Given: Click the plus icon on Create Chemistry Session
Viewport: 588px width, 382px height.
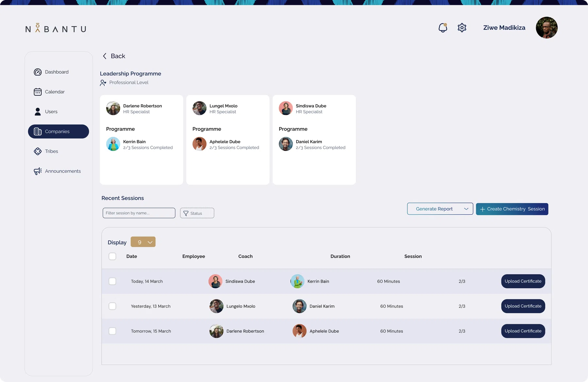Looking at the screenshot, I should pos(482,209).
